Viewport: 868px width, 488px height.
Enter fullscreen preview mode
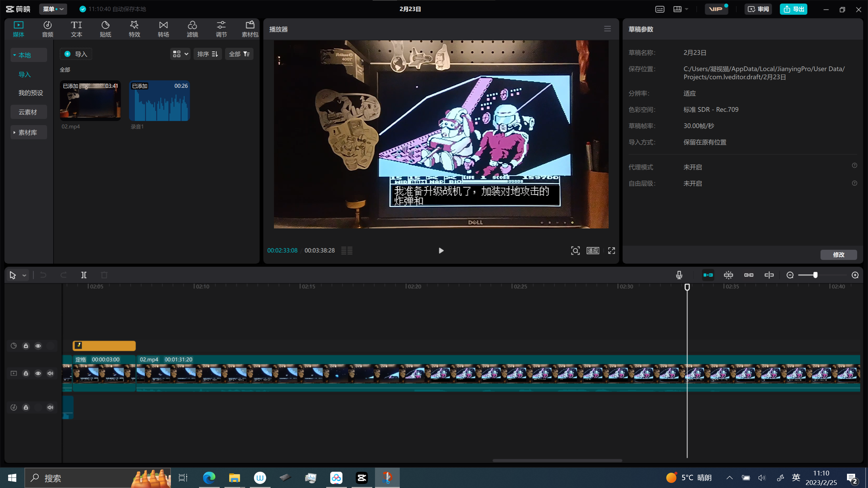coord(612,251)
